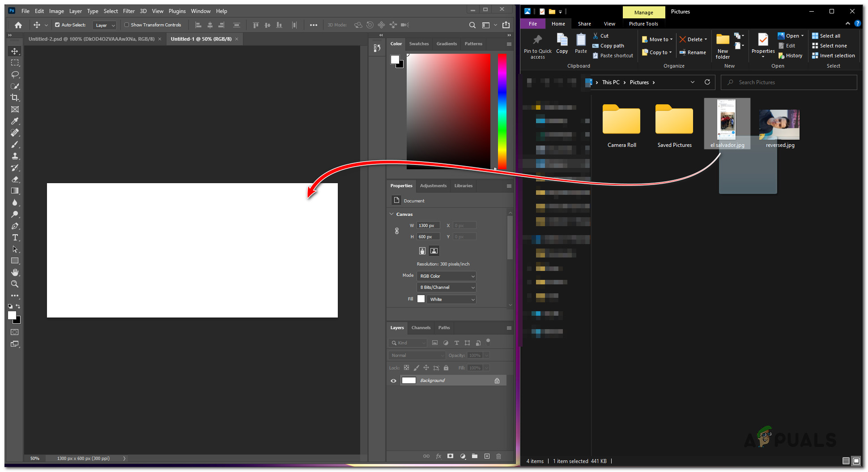Select the Pen tool
Screen dimensions: 868x472
coord(15,226)
